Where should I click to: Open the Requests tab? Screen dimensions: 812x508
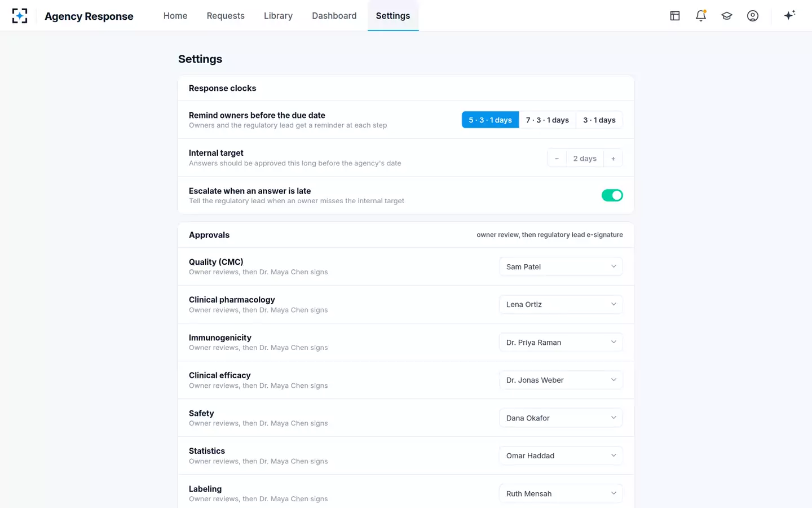click(x=226, y=16)
